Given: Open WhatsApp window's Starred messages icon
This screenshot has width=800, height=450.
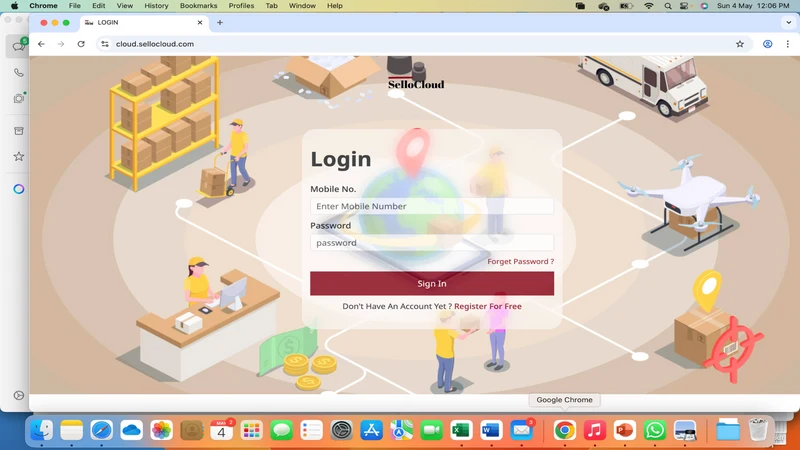Looking at the screenshot, I should (19, 157).
